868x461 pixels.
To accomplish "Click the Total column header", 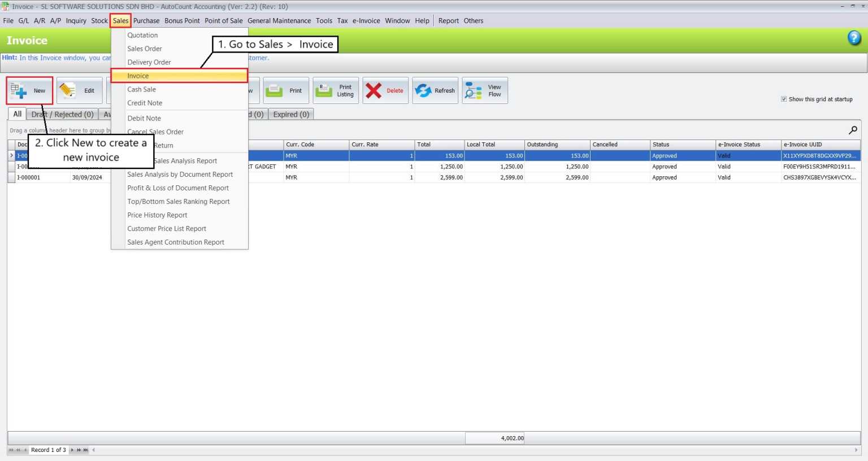I will click(439, 145).
